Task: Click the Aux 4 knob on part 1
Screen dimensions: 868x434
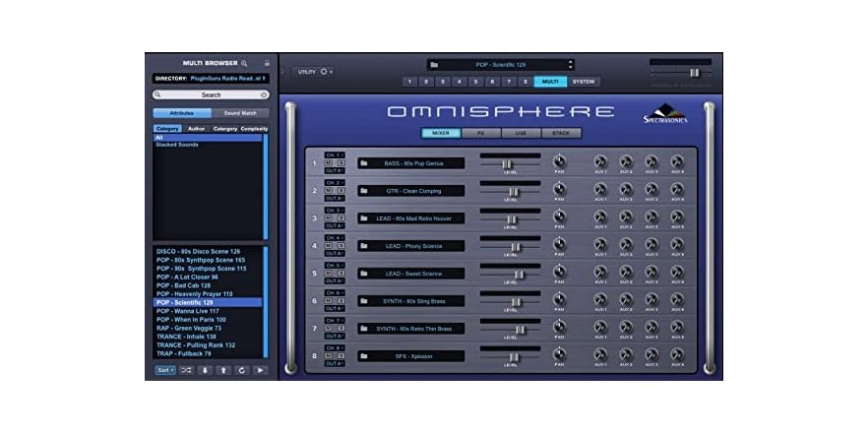Action: click(x=677, y=161)
